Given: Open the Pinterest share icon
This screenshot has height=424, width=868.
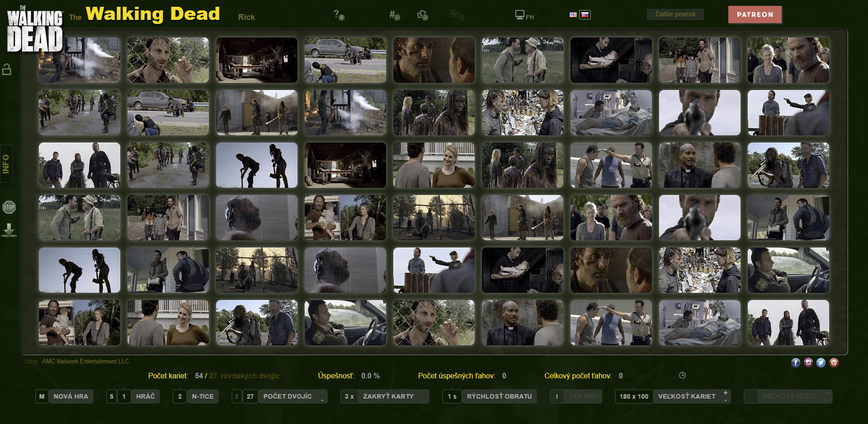Looking at the screenshot, I should pos(834,362).
